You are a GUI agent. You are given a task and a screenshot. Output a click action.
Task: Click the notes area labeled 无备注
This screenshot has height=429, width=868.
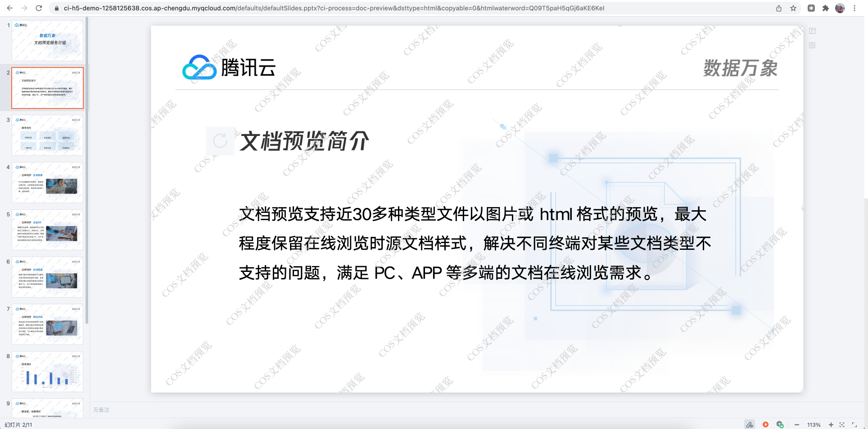pos(101,410)
